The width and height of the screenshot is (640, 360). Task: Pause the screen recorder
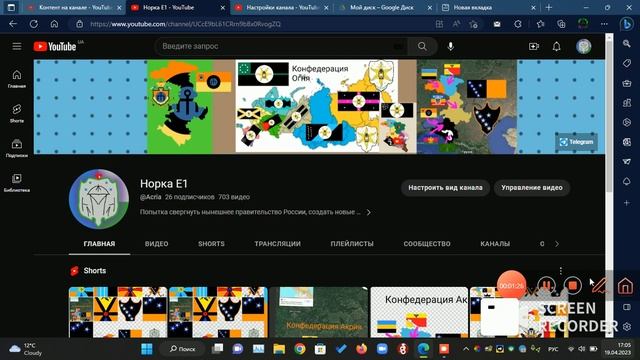pos(546,285)
